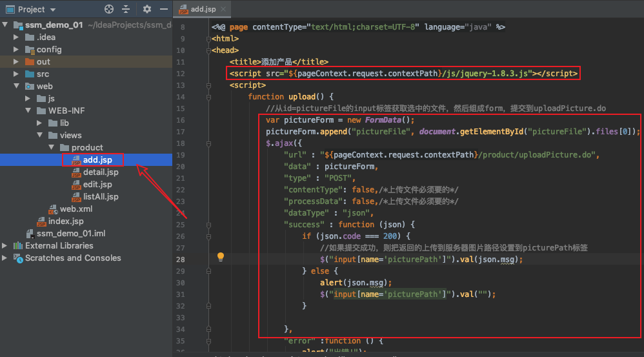Click the blue src folder icon
The image size is (644, 357).
coord(30,74)
